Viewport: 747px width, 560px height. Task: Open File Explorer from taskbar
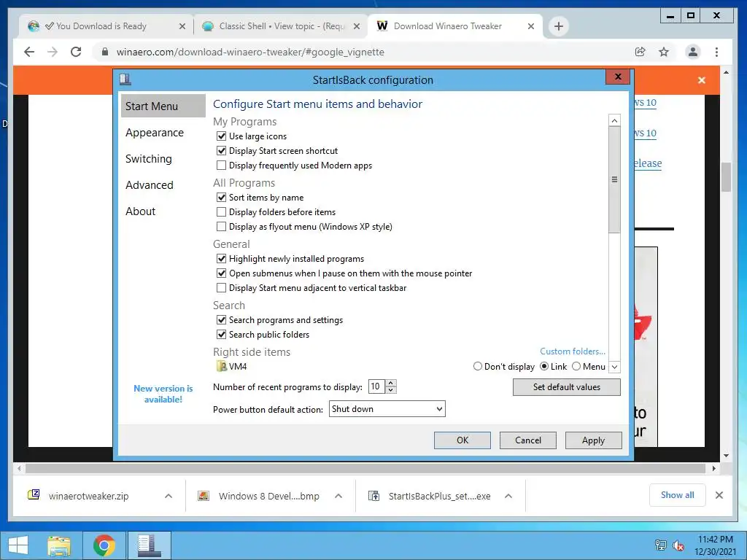59,545
